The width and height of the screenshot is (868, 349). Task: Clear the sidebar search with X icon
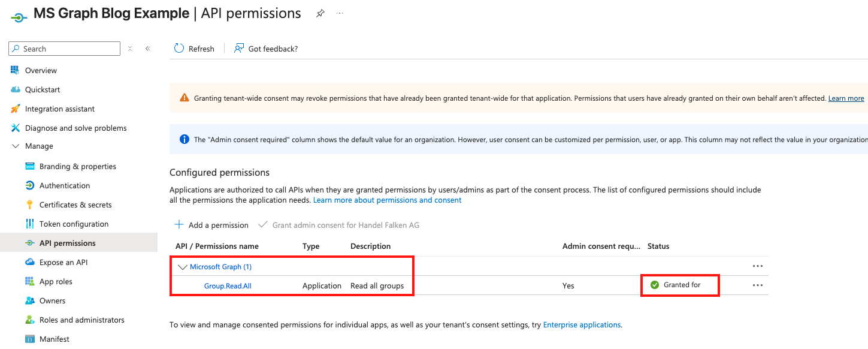point(130,49)
